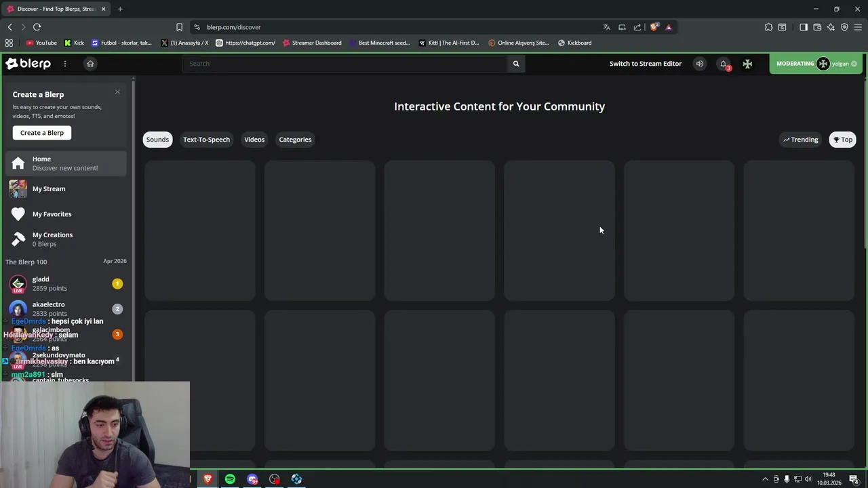
Task: Open My Favorites in sidebar
Action: click(x=66, y=214)
